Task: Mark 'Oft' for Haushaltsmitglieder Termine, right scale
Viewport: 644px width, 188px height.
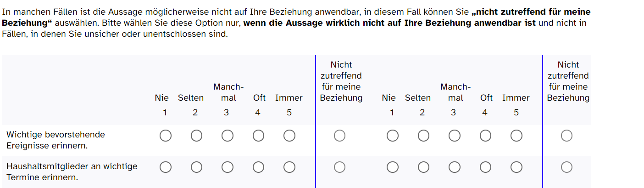Action: 485,167
